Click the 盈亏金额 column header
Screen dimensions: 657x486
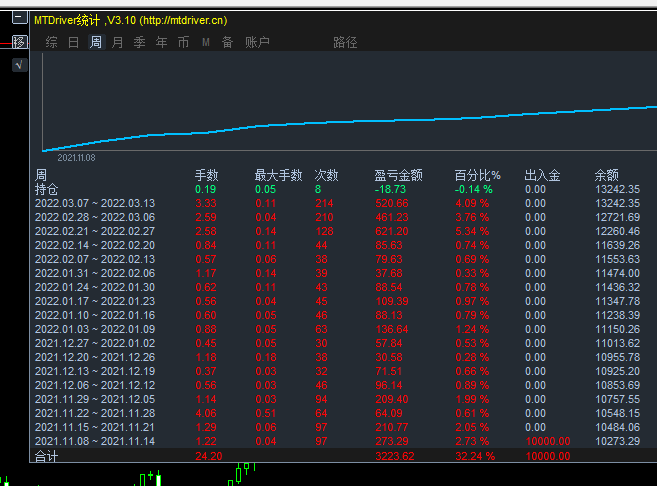point(398,175)
